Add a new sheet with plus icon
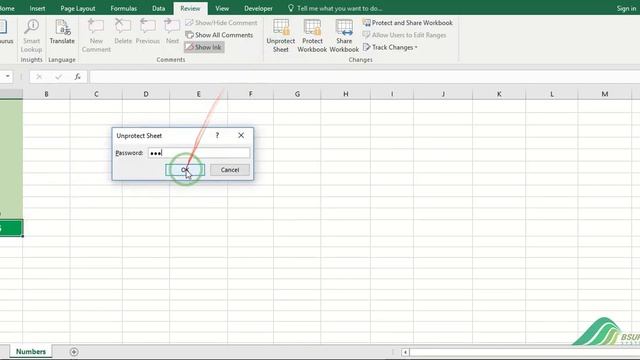 (x=74, y=352)
